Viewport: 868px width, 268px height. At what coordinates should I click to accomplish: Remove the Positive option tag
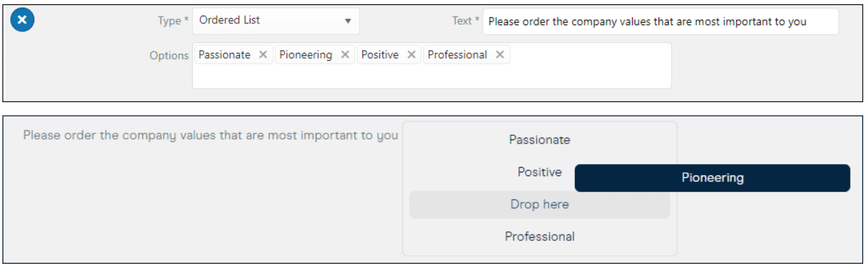coord(411,55)
